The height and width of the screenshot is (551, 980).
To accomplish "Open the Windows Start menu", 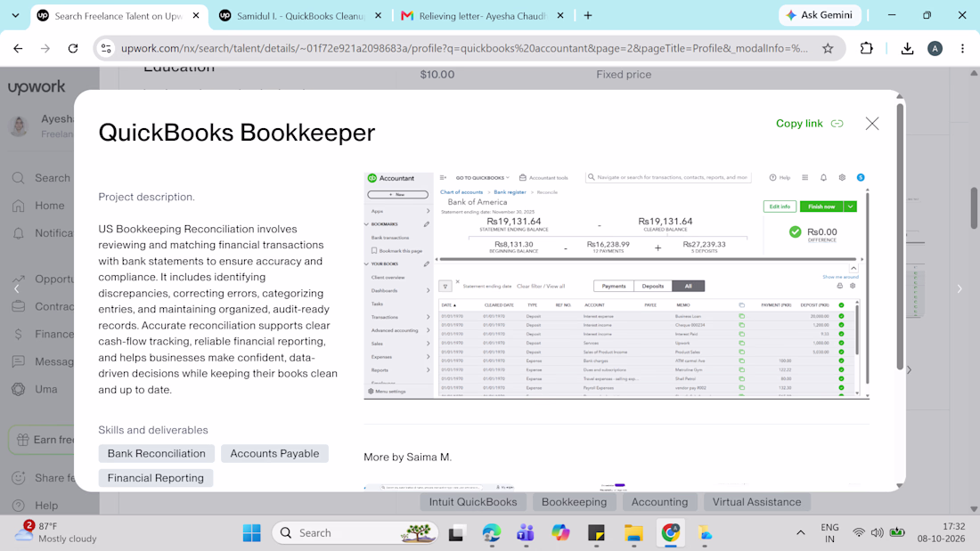I will pos(252,533).
